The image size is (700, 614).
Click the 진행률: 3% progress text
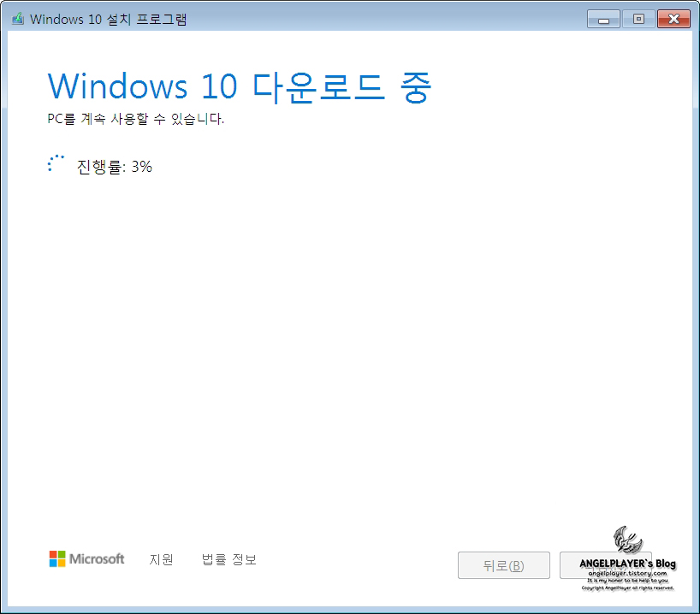[x=115, y=167]
